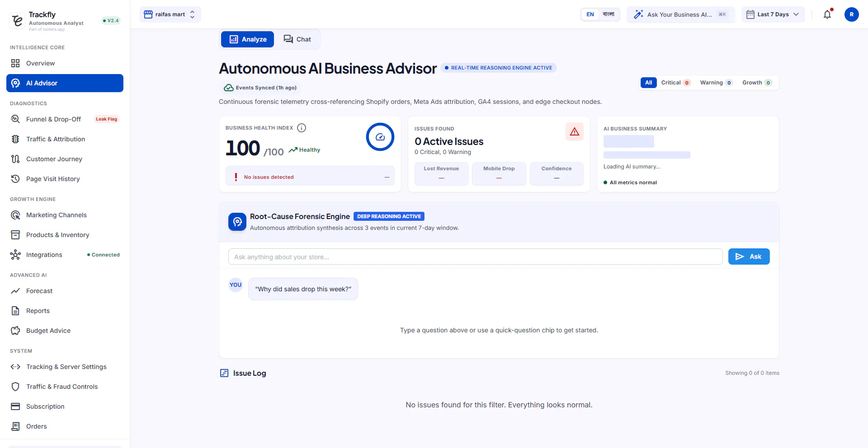The height and width of the screenshot is (448, 868).
Task: Click the Issue Log list icon
Action: pyautogui.click(x=224, y=373)
